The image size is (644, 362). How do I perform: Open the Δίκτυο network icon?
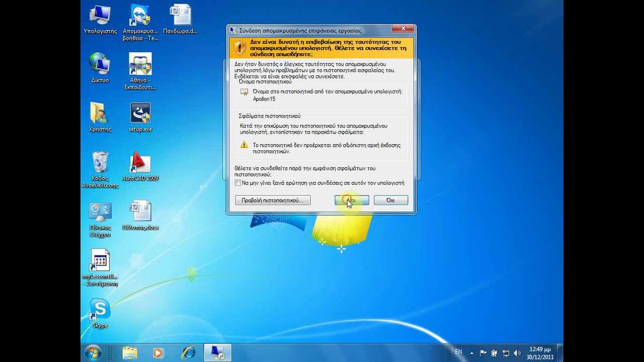pos(100,68)
